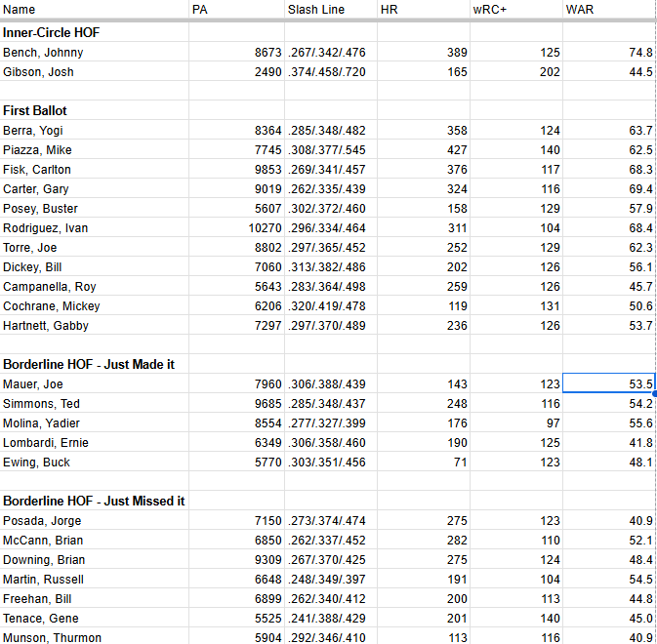
Task: Select Josh Gibson's .374/.458/.720 slash line
Action: pos(331,72)
